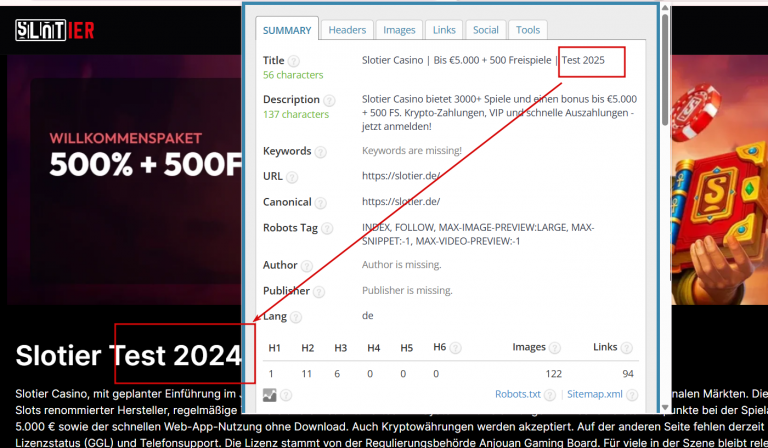Viewport: 768px width, 448px height.
Task: Click the help icon next to H6
Action: [456, 348]
